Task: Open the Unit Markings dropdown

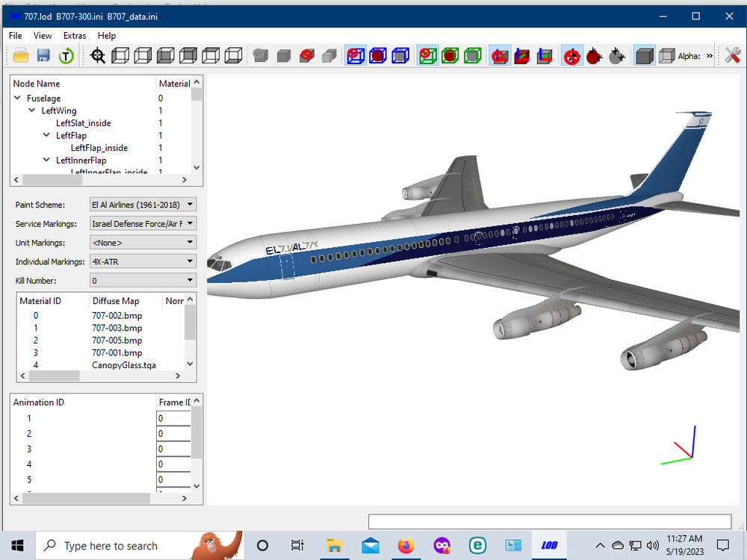Action: point(143,243)
